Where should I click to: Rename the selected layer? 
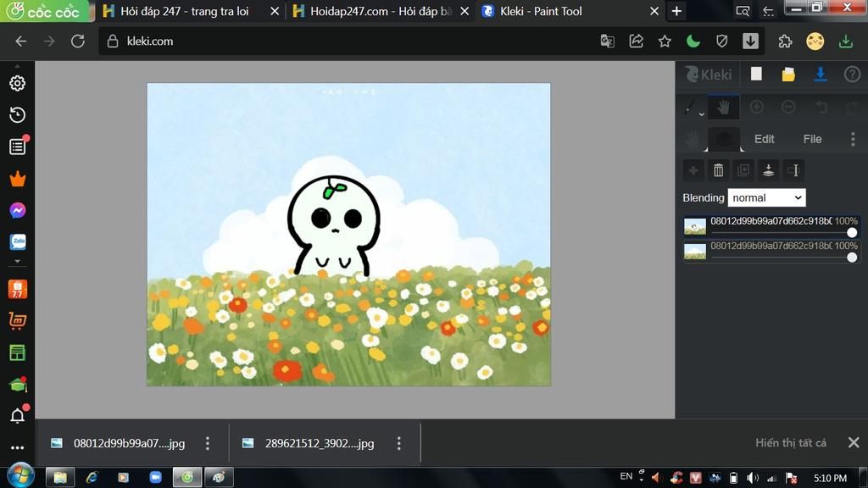(793, 170)
